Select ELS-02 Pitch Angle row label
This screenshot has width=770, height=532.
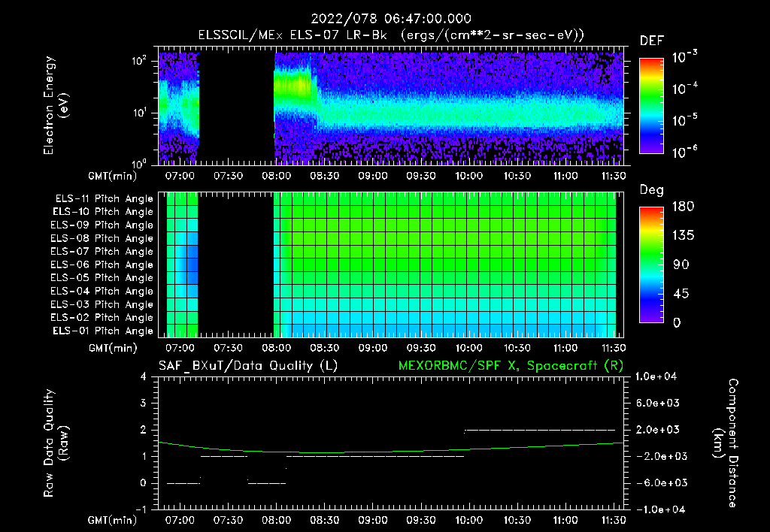click(102, 318)
